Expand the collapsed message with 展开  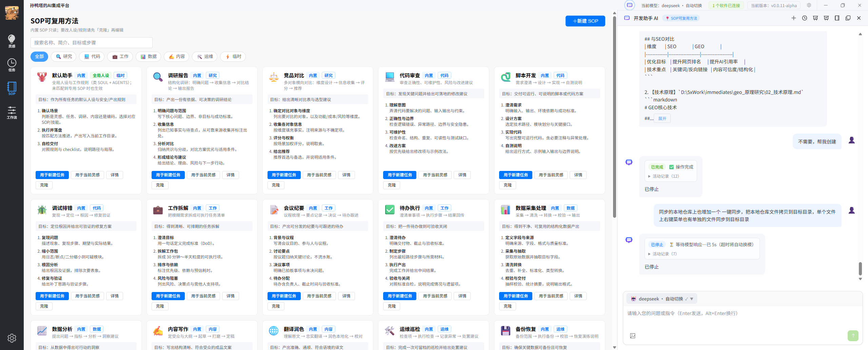[x=662, y=118]
